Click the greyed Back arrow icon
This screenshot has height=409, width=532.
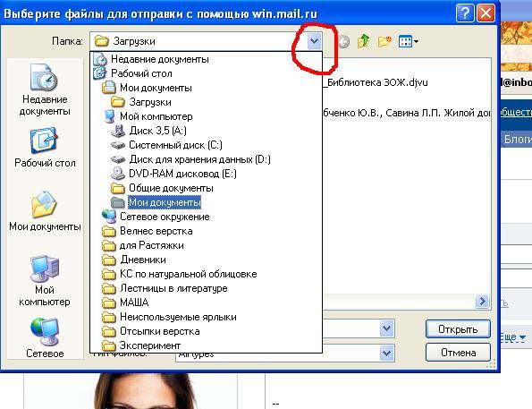(343, 42)
